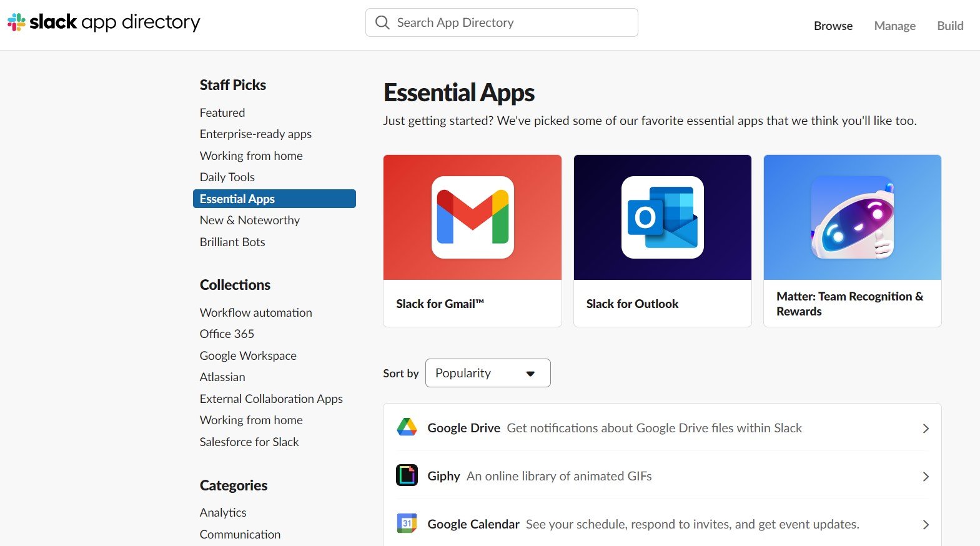
Task: Open the New & Noteworthy link
Action: (250, 220)
